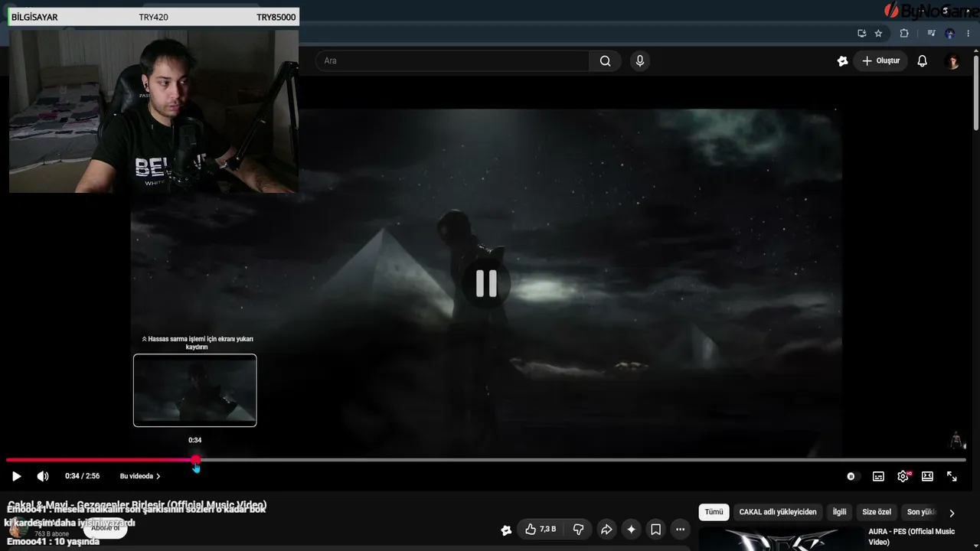Open the player settings gear
This screenshot has width=980, height=551.
click(903, 476)
